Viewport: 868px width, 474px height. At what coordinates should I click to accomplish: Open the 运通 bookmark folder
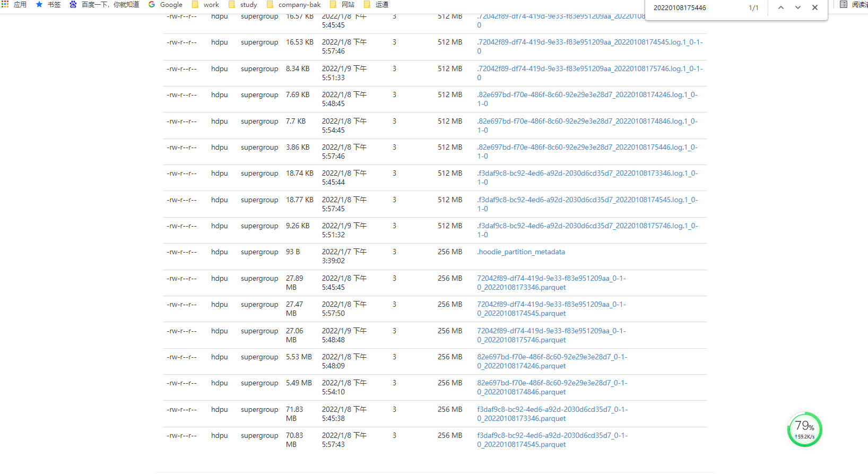point(376,4)
